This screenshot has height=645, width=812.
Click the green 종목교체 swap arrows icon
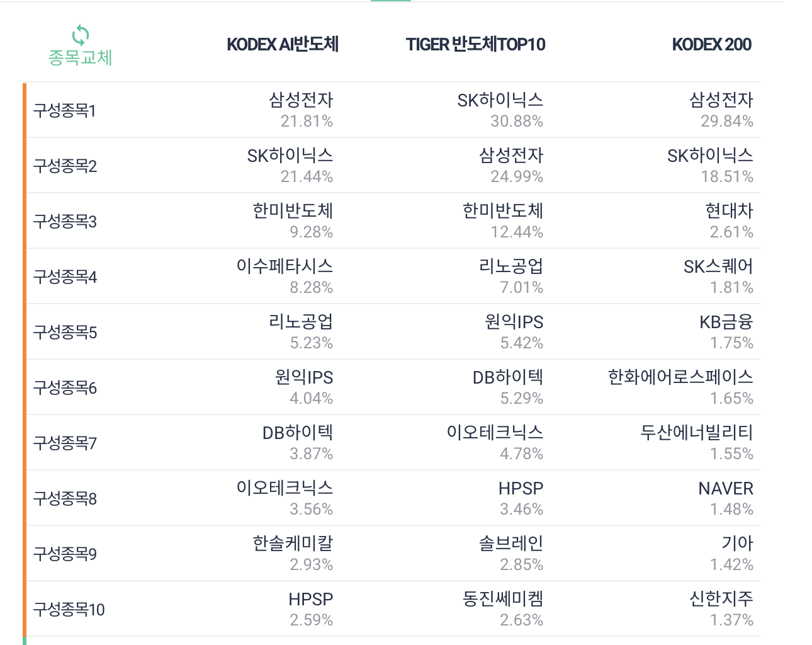pos(80,35)
